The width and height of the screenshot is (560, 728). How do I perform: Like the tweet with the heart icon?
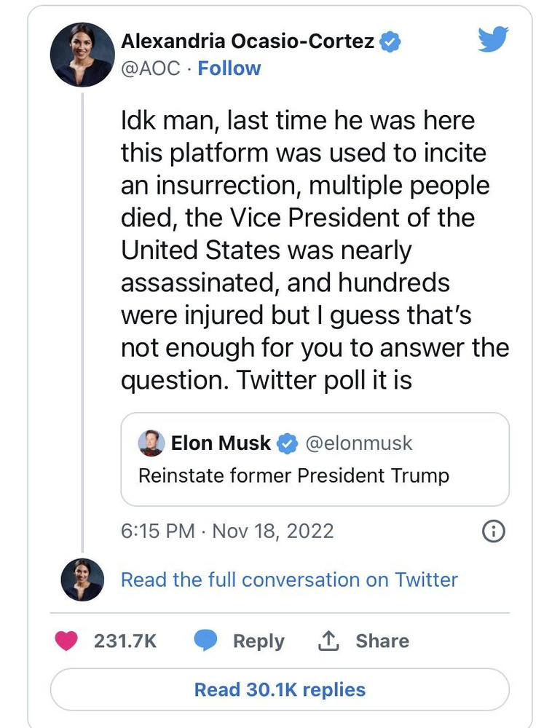click(x=67, y=641)
